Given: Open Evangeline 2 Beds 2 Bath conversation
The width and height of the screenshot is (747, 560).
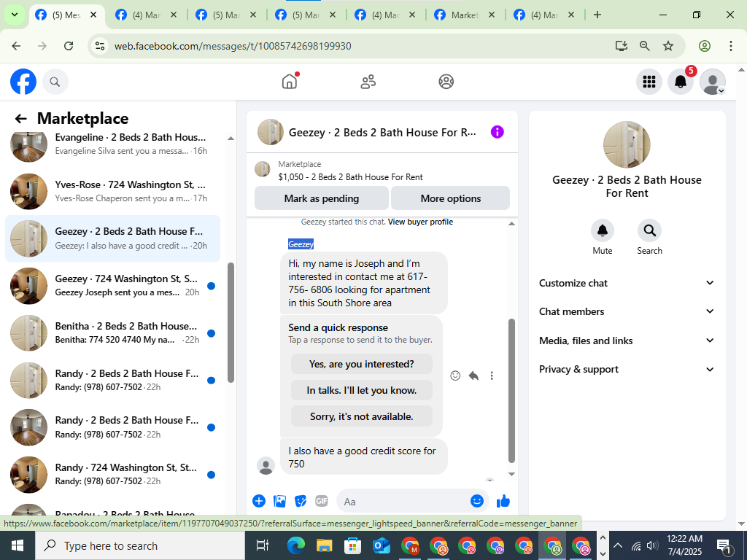Looking at the screenshot, I should tap(113, 144).
